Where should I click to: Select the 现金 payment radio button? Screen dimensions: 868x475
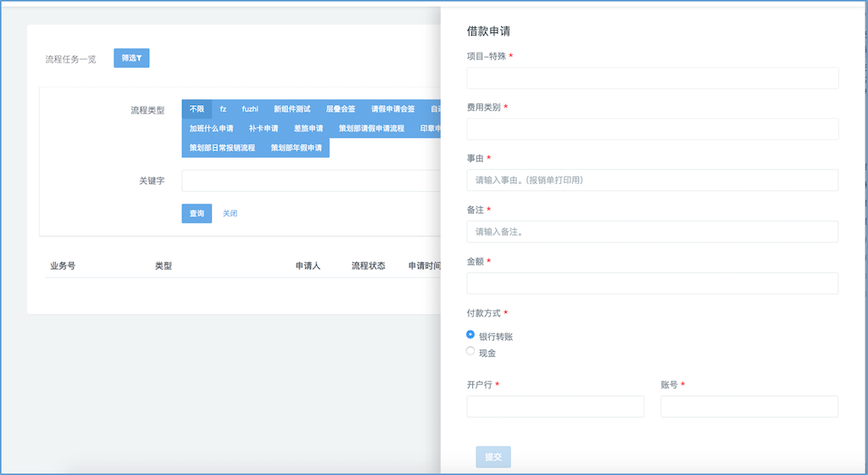(x=470, y=351)
